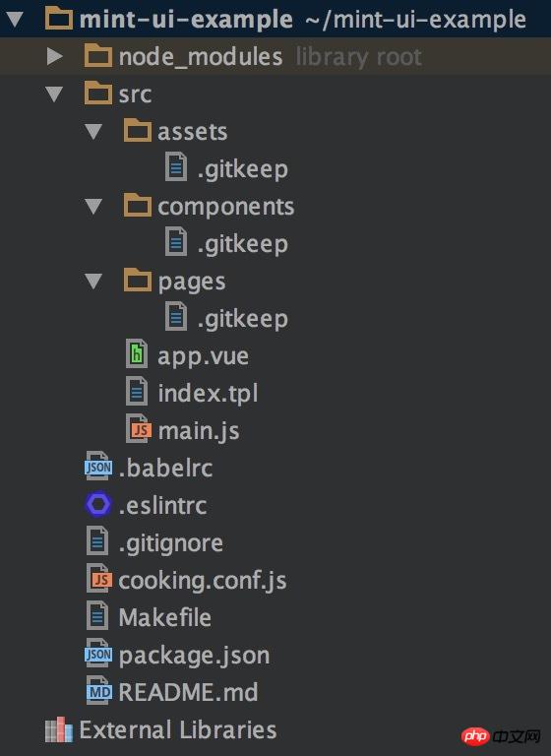Viewport: 551px width, 756px height.
Task: Click the JS icon next to main.js
Action: [139, 428]
